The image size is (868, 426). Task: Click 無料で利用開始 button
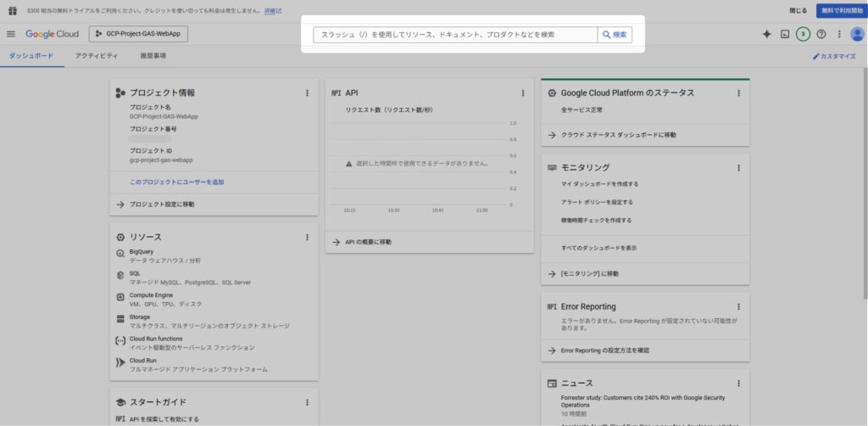842,10
